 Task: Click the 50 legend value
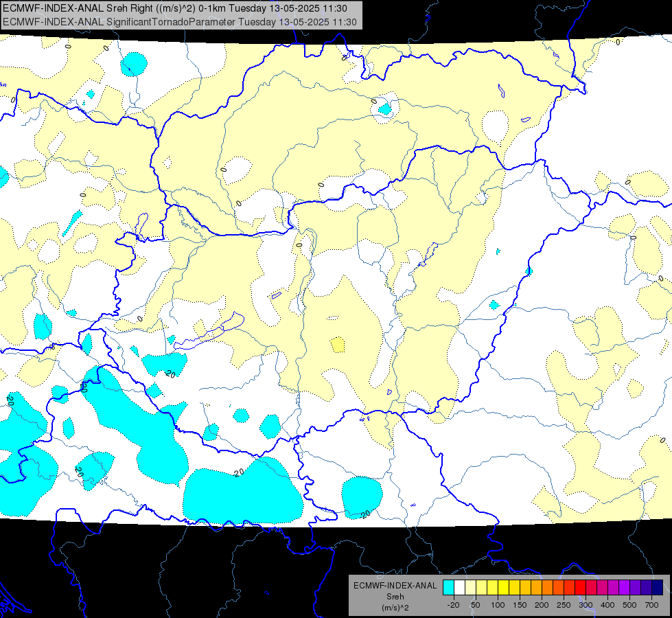point(475,605)
